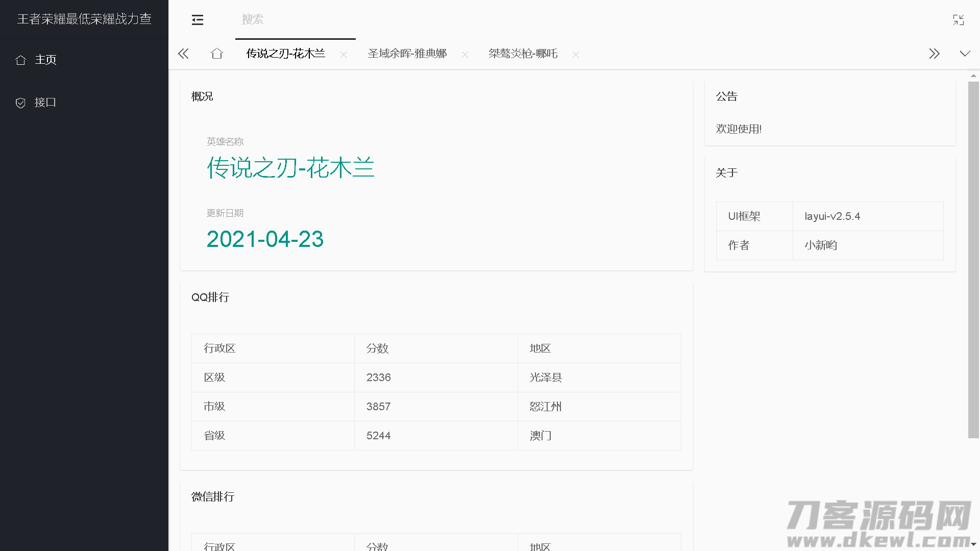
Task: Close the 传说之刃-花木兰 tab
Action: pyautogui.click(x=344, y=55)
